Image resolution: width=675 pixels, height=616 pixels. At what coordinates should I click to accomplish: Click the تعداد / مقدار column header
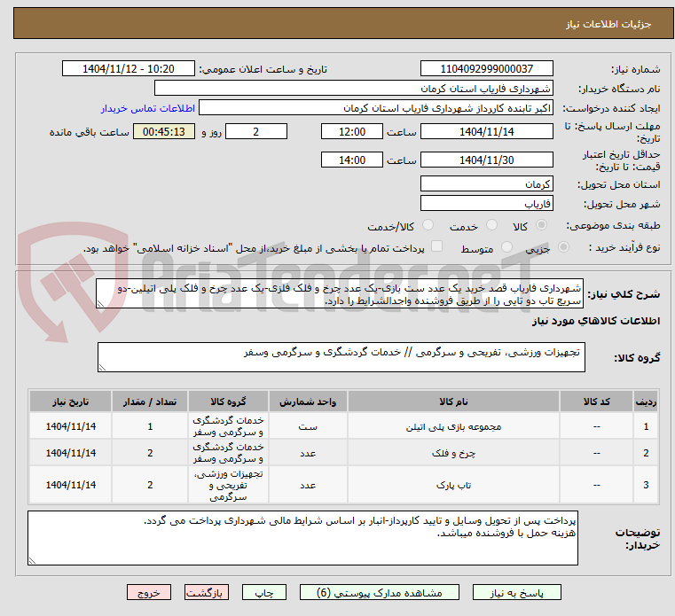coord(150,402)
